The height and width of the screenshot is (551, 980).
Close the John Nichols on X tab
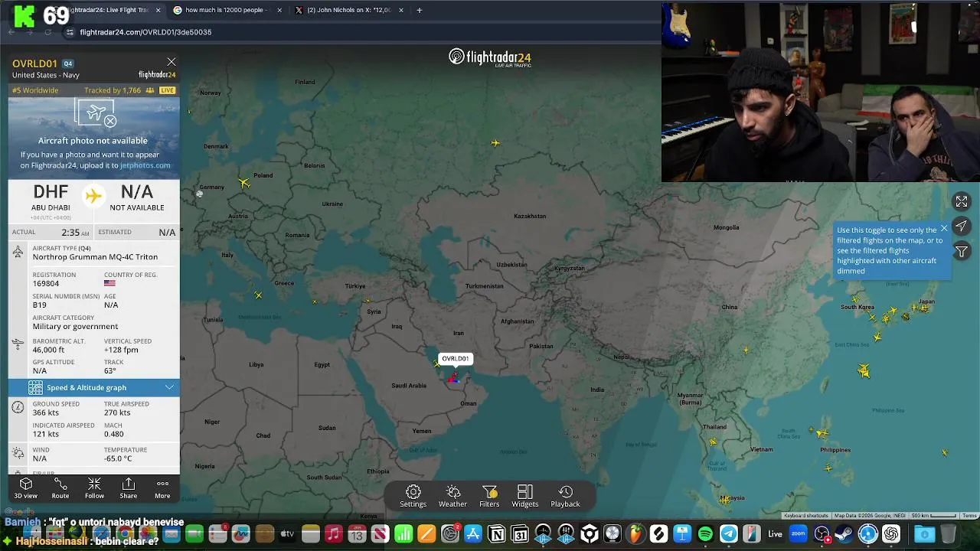coord(400,10)
